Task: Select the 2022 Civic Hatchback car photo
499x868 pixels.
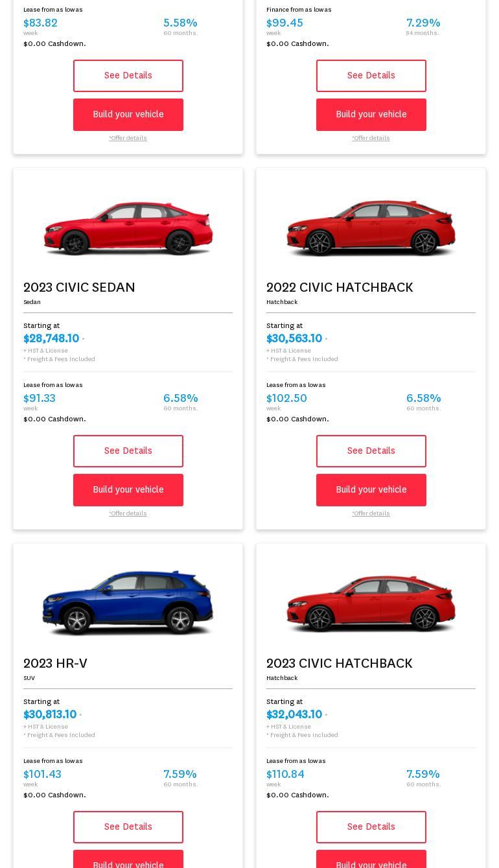Action: click(371, 228)
